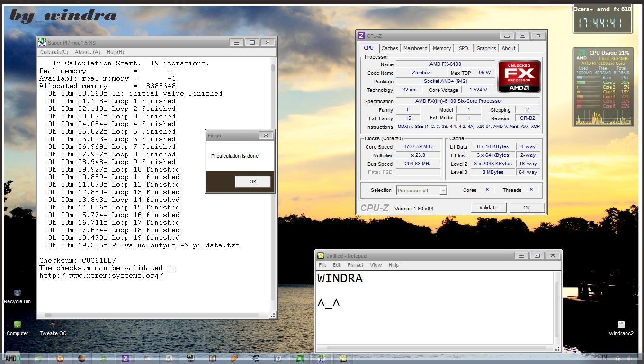Open the Memory tab in CPU-Z
644x364 pixels.
point(442,48)
